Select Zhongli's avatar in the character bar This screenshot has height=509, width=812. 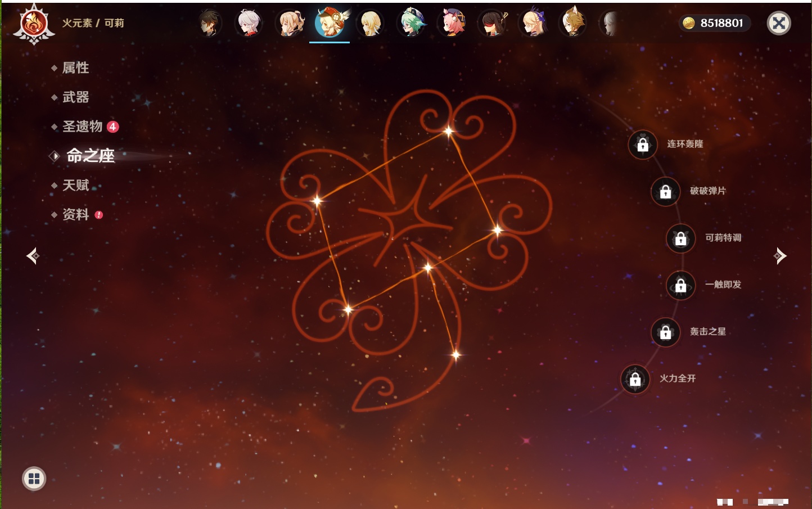point(209,23)
